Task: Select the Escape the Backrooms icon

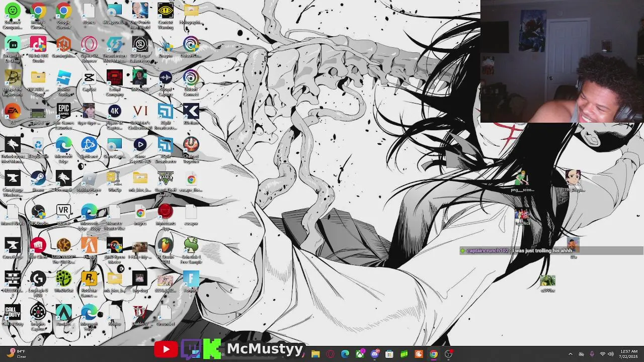Action: (x=13, y=83)
